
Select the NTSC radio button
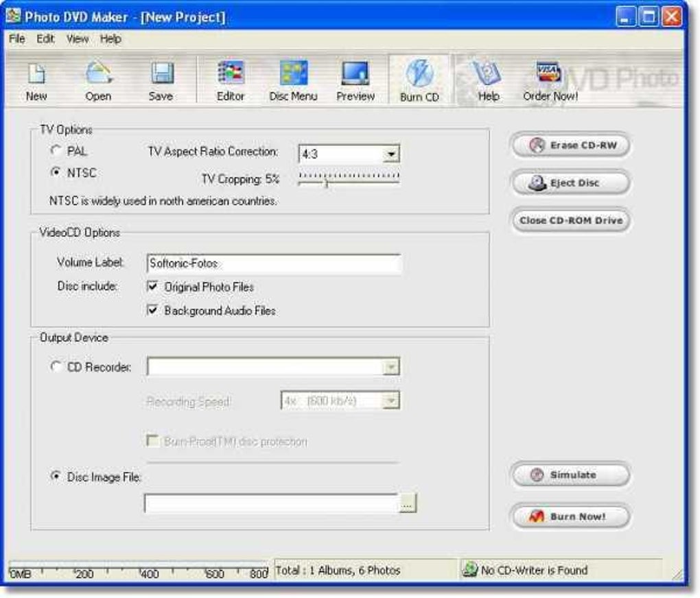tap(56, 172)
